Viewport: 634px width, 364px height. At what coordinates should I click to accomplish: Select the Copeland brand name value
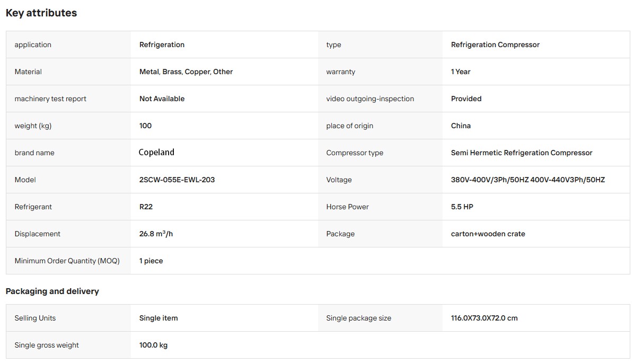tap(156, 152)
